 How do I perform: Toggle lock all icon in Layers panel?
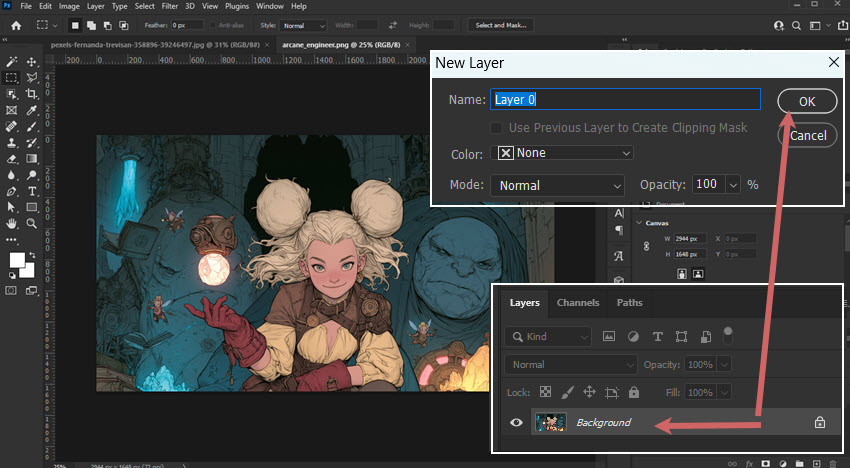(x=634, y=392)
